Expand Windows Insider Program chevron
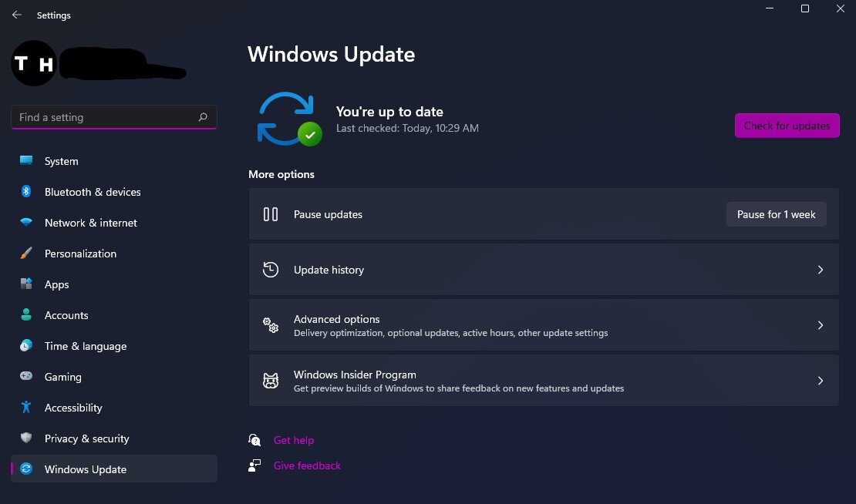Viewport: 856px width, 504px height. 820,380
